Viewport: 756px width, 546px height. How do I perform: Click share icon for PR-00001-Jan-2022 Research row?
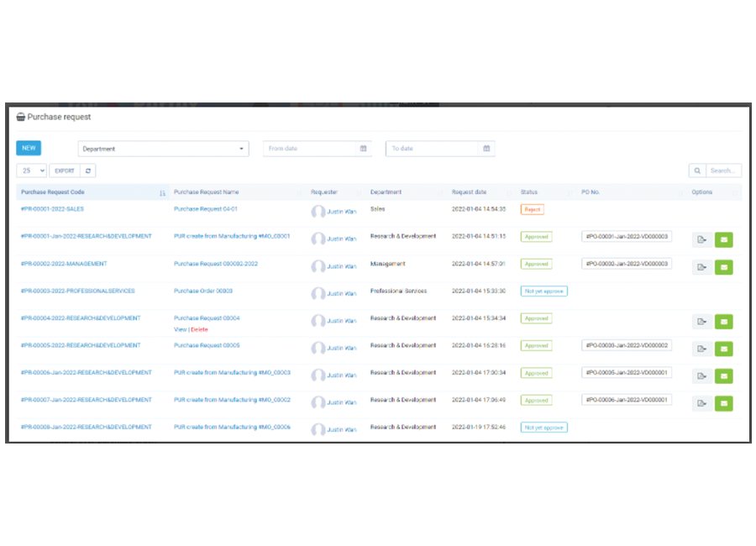(701, 240)
